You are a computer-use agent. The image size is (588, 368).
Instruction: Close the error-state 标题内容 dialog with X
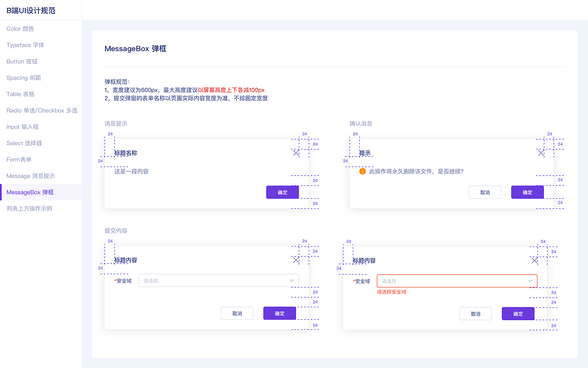click(534, 260)
